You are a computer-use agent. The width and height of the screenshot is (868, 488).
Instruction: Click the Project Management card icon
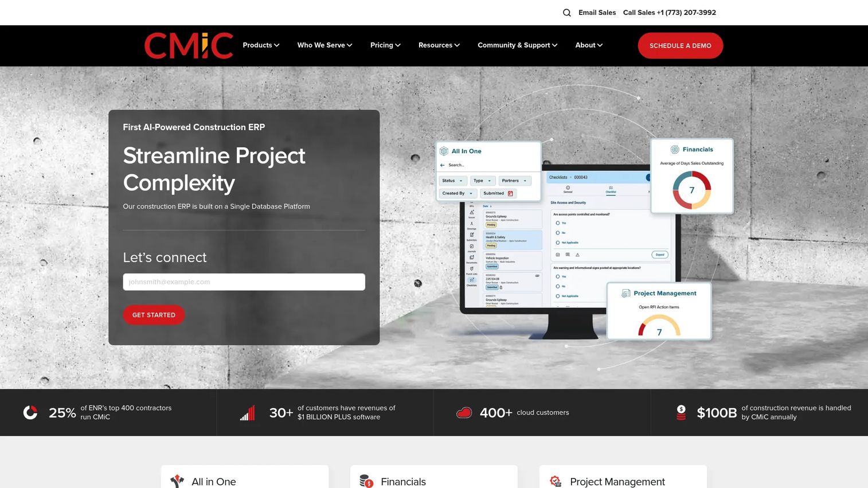pyautogui.click(x=556, y=481)
